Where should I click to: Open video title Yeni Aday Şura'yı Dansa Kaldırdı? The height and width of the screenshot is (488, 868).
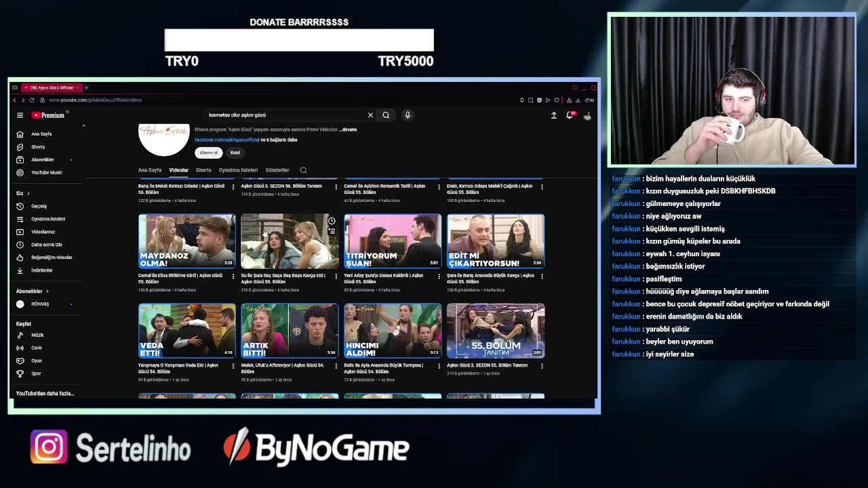(x=384, y=279)
